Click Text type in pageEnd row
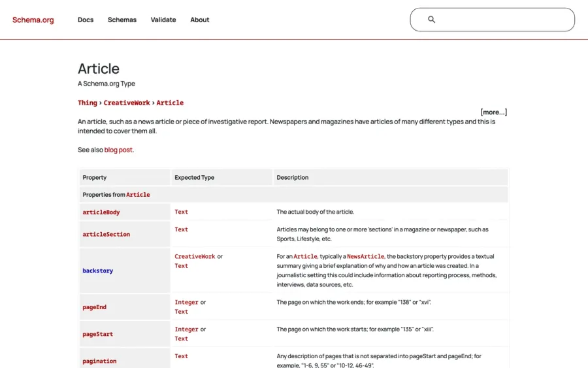588x368 pixels. [181, 312]
